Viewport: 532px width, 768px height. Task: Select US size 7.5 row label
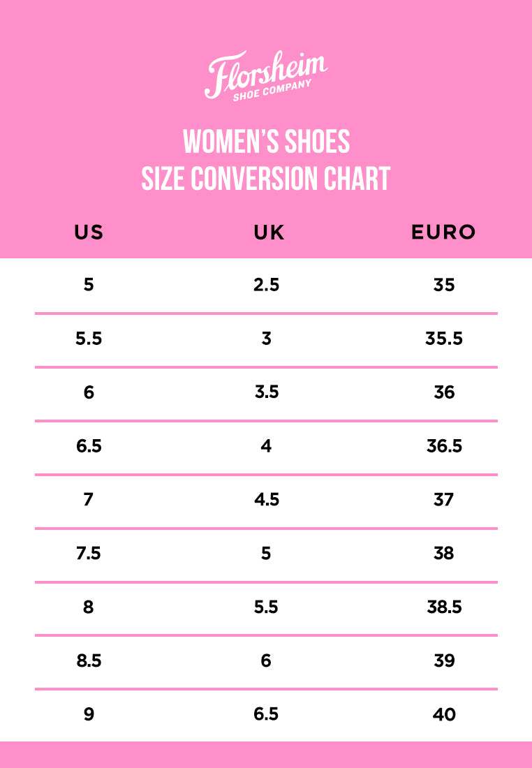(x=89, y=554)
